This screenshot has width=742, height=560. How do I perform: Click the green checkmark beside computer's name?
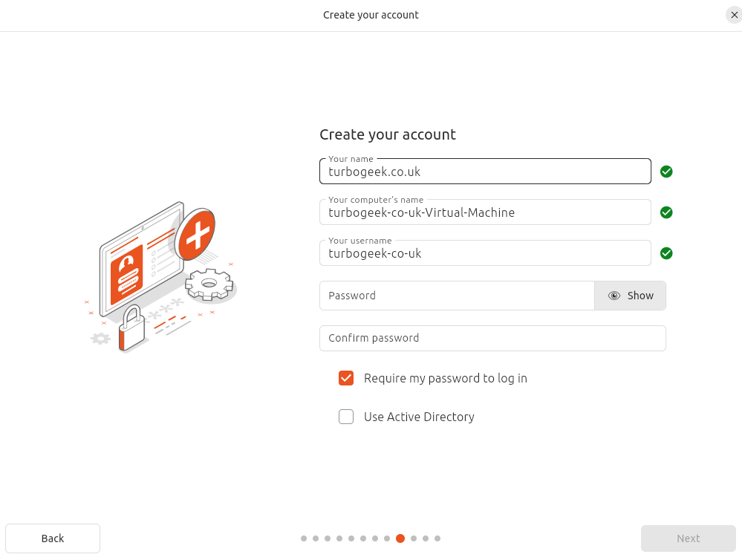coord(666,212)
